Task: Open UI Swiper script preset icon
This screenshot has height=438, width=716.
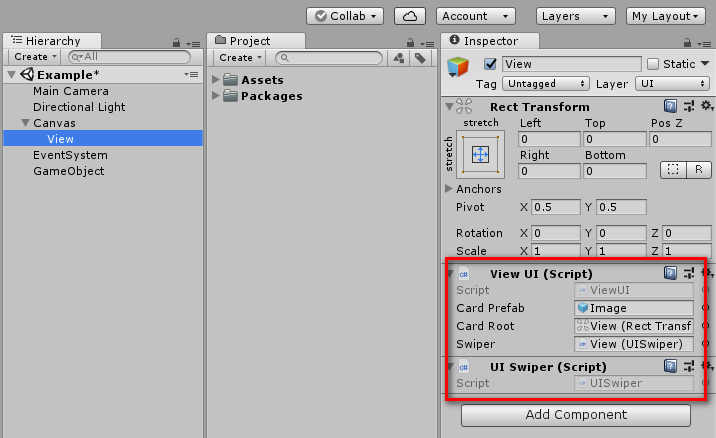Action: pyautogui.click(x=689, y=366)
